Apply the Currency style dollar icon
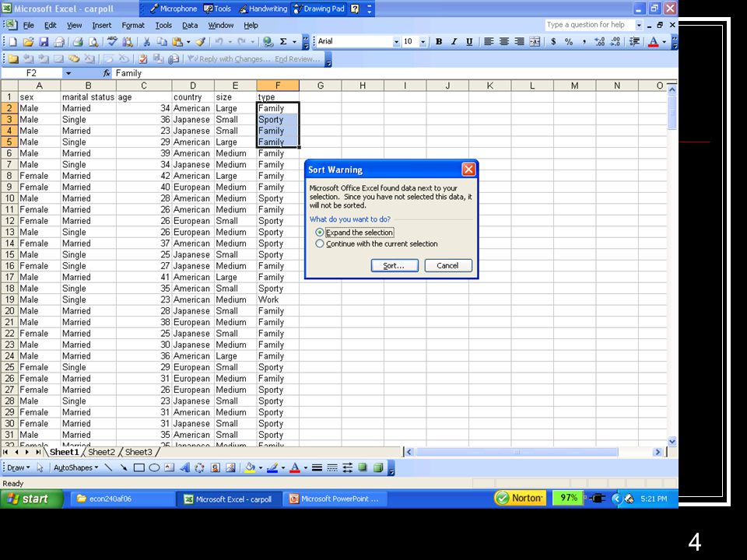The height and width of the screenshot is (560, 747). click(x=553, y=42)
